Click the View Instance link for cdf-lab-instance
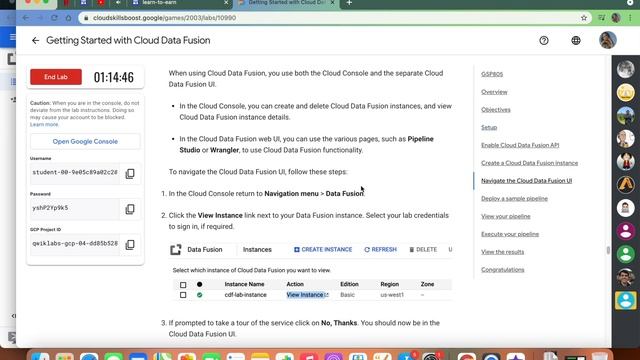The height and width of the screenshot is (360, 640). (x=307, y=295)
